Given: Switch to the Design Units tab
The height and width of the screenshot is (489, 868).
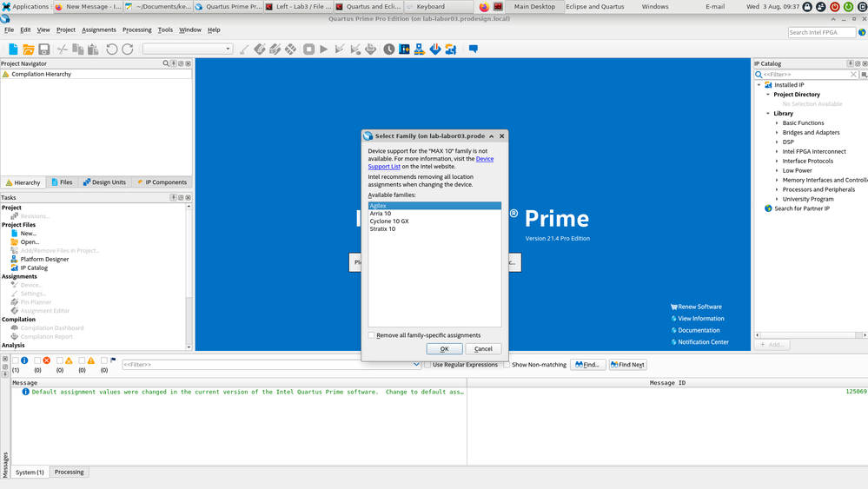Looking at the screenshot, I should click(104, 182).
